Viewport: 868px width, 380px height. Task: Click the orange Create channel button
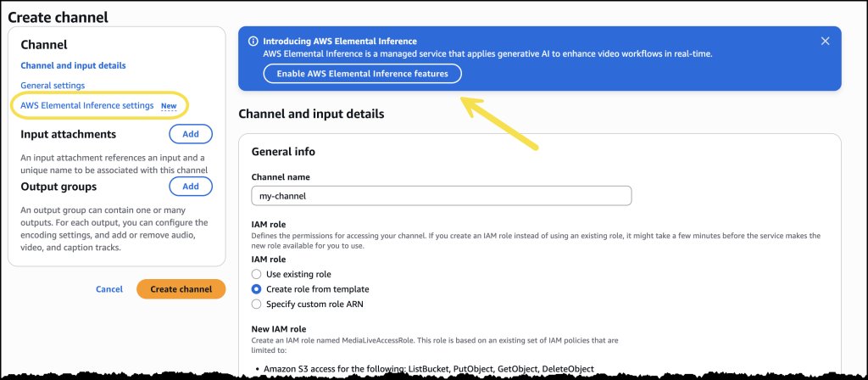pos(181,289)
